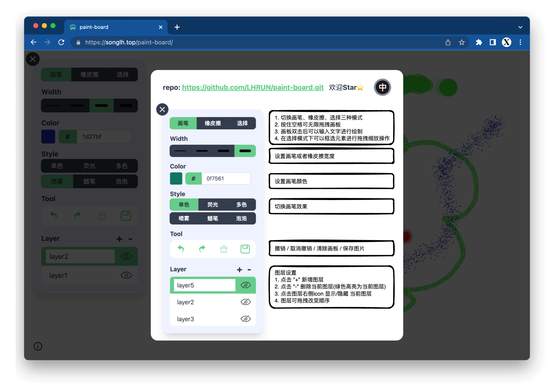Bookmark this page with the star icon
Viewport: 554px width, 392px height.
coord(462,42)
